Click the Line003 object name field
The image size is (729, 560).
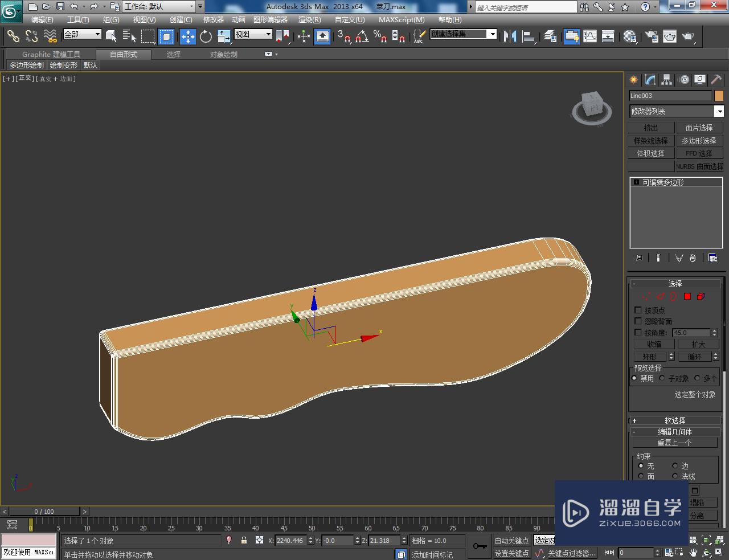pos(670,96)
